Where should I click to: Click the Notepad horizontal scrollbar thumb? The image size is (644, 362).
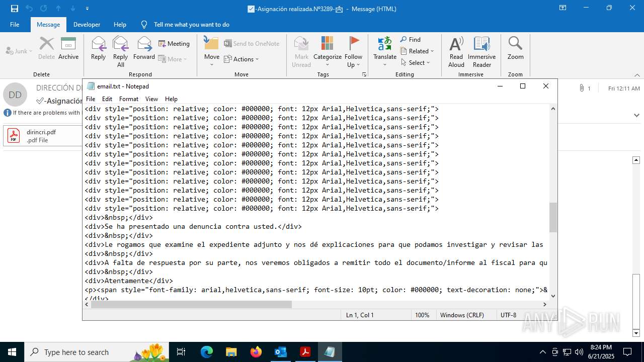(x=191, y=304)
